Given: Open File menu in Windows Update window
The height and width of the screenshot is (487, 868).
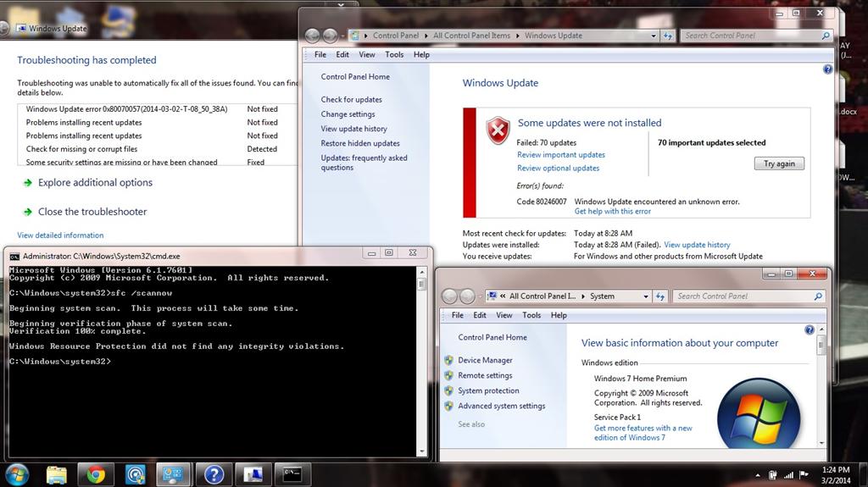Looking at the screenshot, I should tap(320, 54).
